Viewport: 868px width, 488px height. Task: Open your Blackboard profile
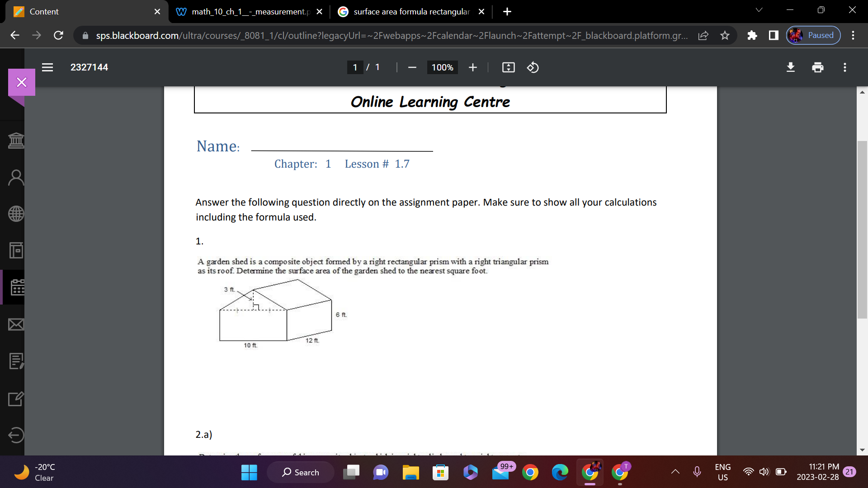click(x=16, y=177)
